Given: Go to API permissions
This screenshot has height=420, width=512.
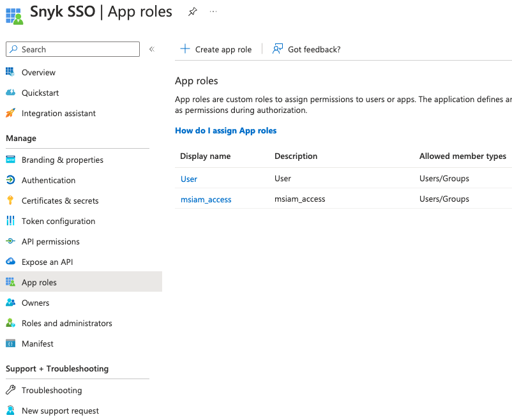Looking at the screenshot, I should tap(50, 242).
